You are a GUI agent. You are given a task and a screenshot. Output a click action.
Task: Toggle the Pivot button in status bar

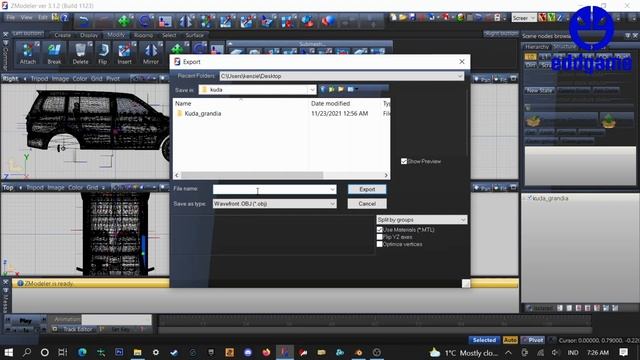(533, 340)
